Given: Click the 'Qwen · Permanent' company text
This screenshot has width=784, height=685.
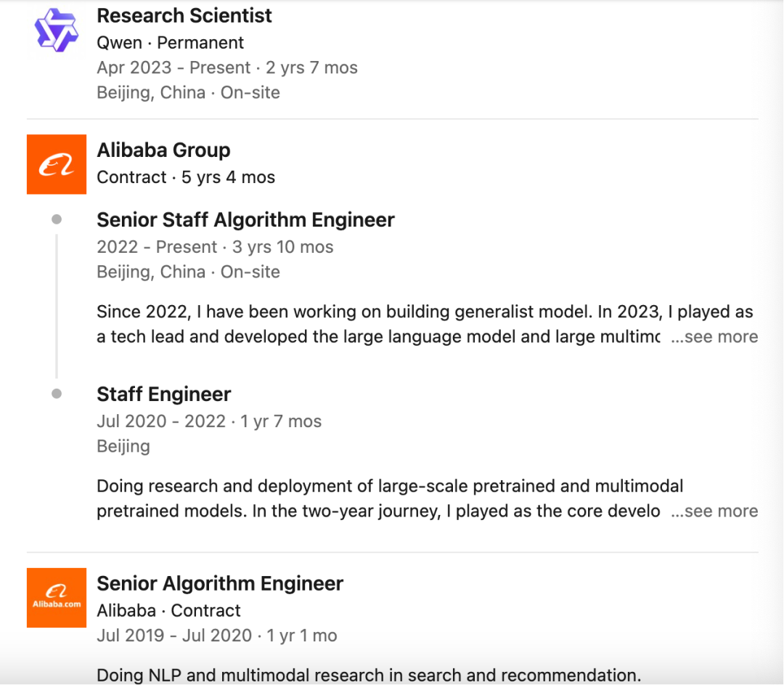Looking at the screenshot, I should (x=170, y=43).
